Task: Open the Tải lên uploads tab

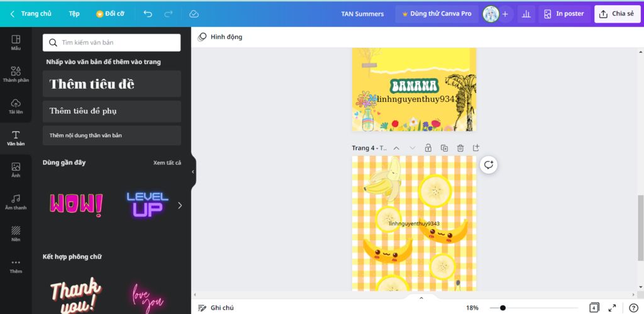Action: pyautogui.click(x=16, y=106)
